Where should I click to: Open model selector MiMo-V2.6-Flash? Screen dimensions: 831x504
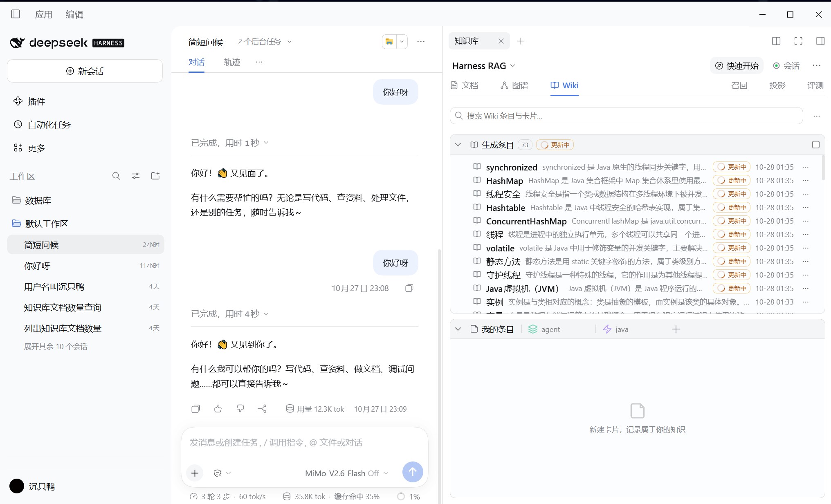click(346, 473)
